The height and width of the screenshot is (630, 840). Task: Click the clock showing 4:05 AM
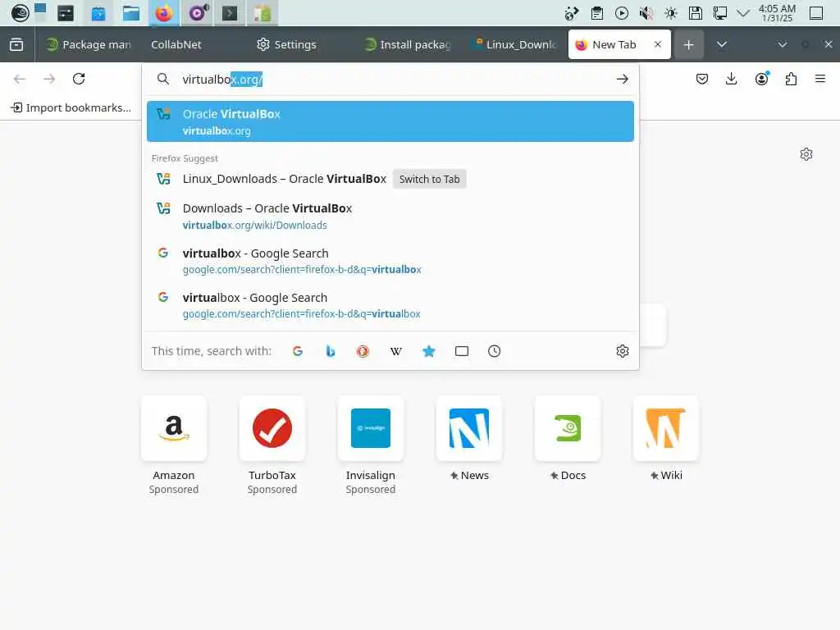[777, 13]
